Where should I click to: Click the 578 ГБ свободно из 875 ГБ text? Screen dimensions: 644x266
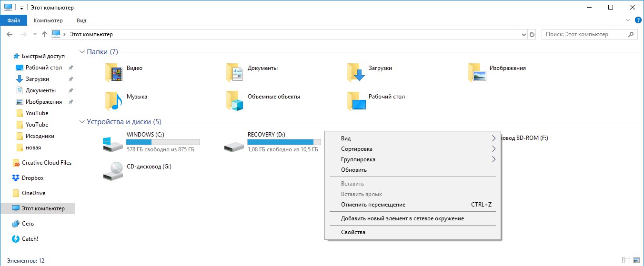click(x=160, y=149)
